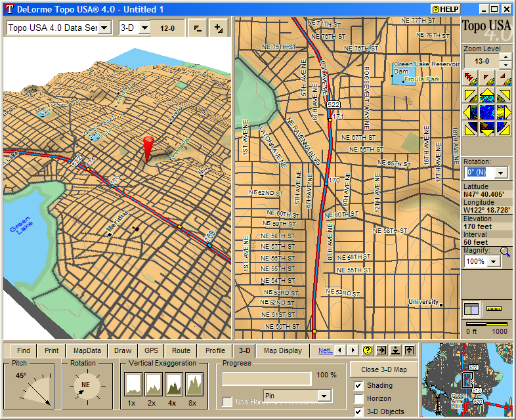
Task: Pan map north with globe arrow
Action: pos(486,95)
